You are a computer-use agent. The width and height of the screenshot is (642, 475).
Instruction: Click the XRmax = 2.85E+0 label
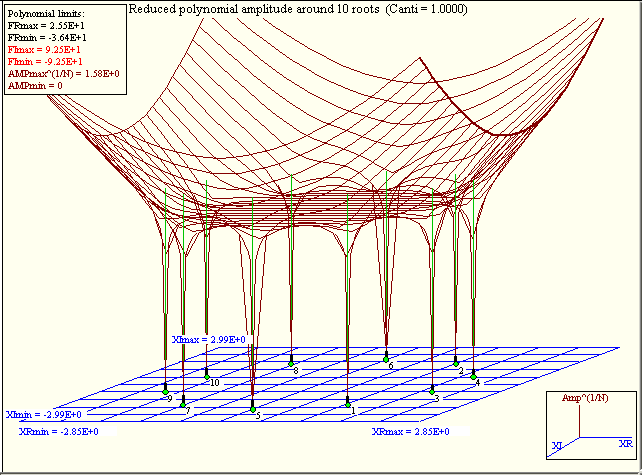coord(410,432)
